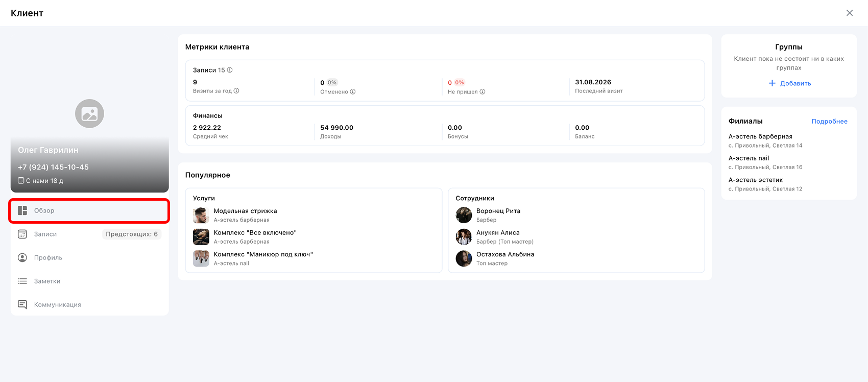Open the Заметки section in sidebar
Image resolution: width=868 pixels, height=382 pixels.
tap(89, 281)
